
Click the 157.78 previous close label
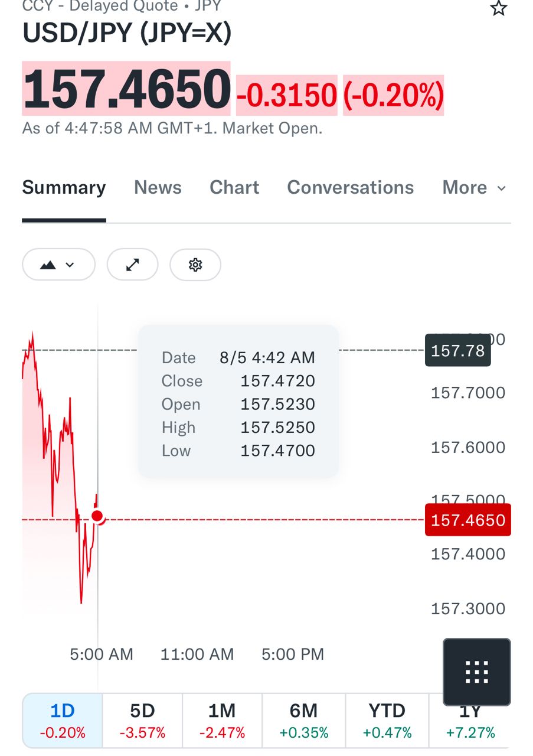click(457, 351)
